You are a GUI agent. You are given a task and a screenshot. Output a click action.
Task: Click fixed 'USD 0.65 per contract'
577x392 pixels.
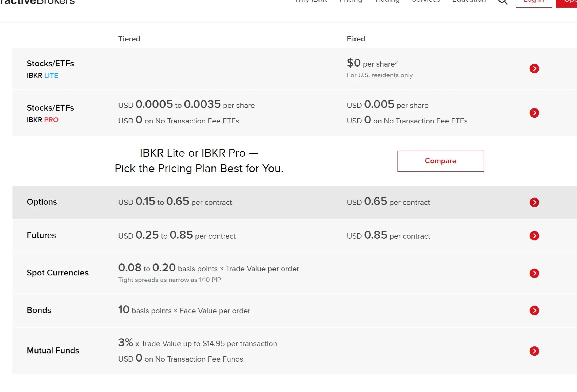pyautogui.click(x=388, y=201)
